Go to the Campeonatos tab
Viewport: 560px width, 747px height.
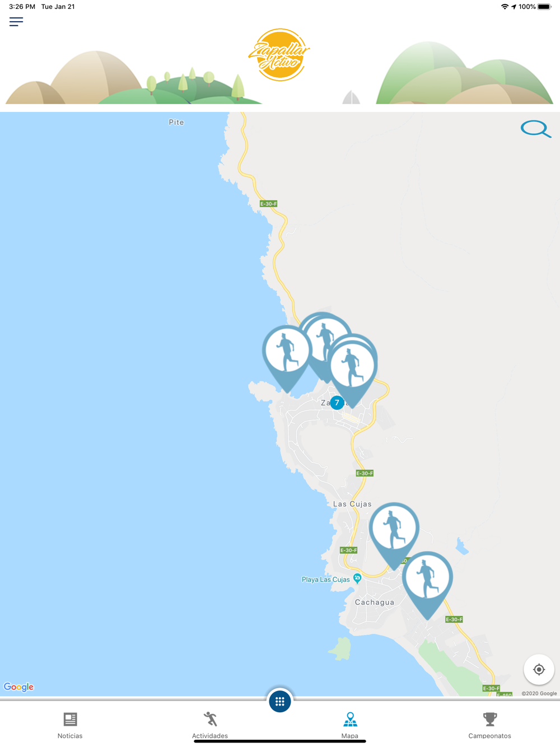click(490, 725)
